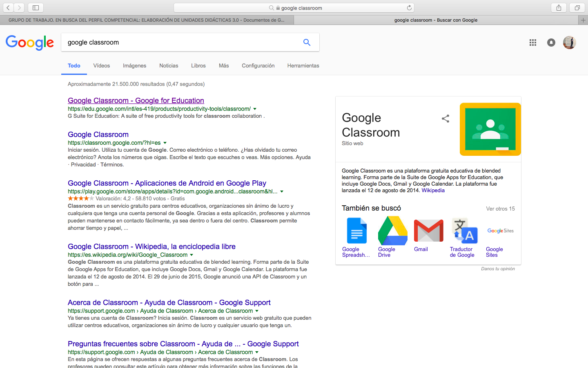Toggle the Safari sidebar button

tap(36, 8)
